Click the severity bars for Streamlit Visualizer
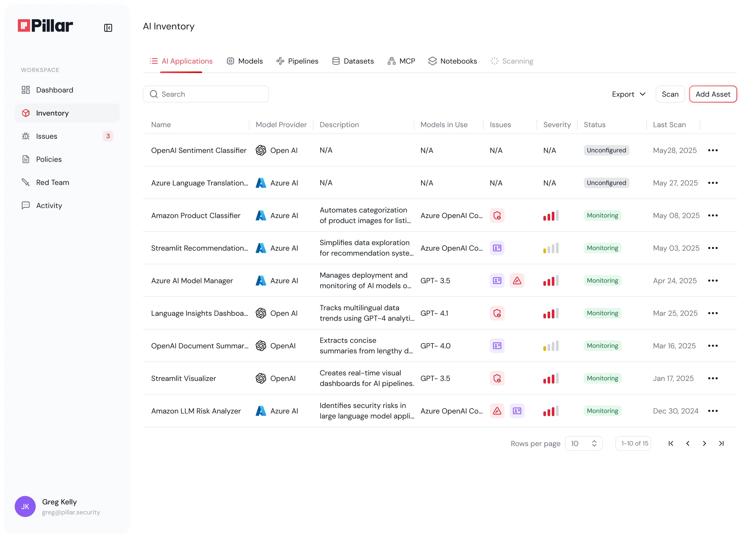This screenshot has height=538, width=756. tap(551, 378)
